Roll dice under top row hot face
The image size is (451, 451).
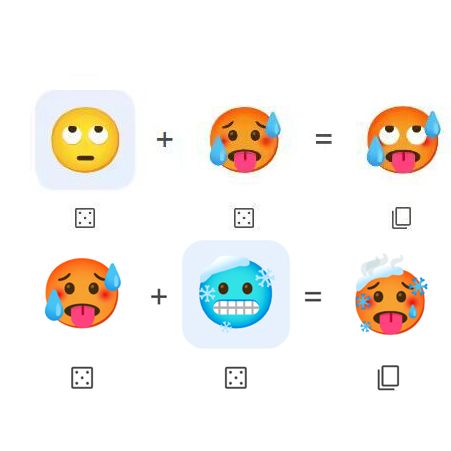[244, 218]
